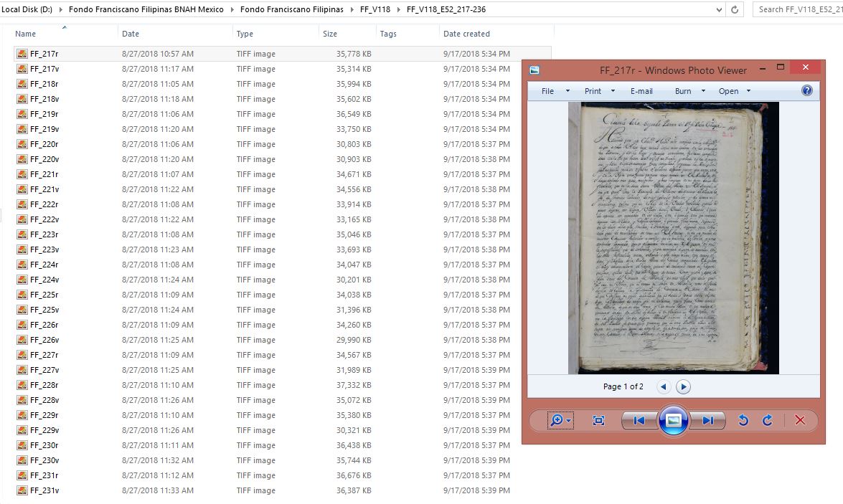The image size is (843, 504).
Task: Click the E-mail menu item
Action: [641, 91]
